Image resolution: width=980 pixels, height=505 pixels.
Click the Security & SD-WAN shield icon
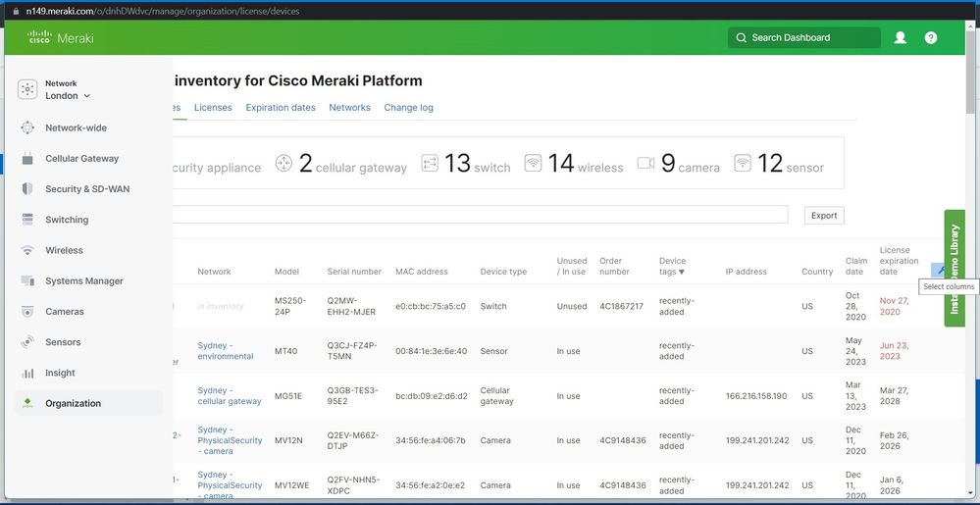(x=27, y=188)
